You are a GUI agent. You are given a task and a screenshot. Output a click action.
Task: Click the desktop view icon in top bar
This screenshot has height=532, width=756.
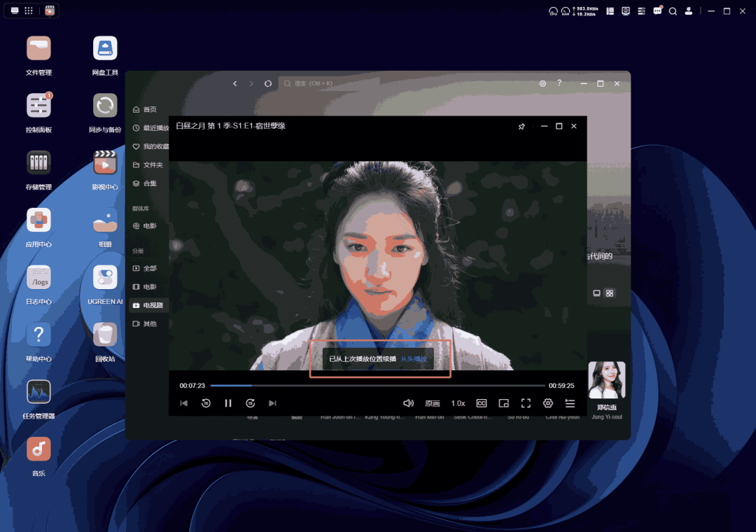[x=15, y=10]
